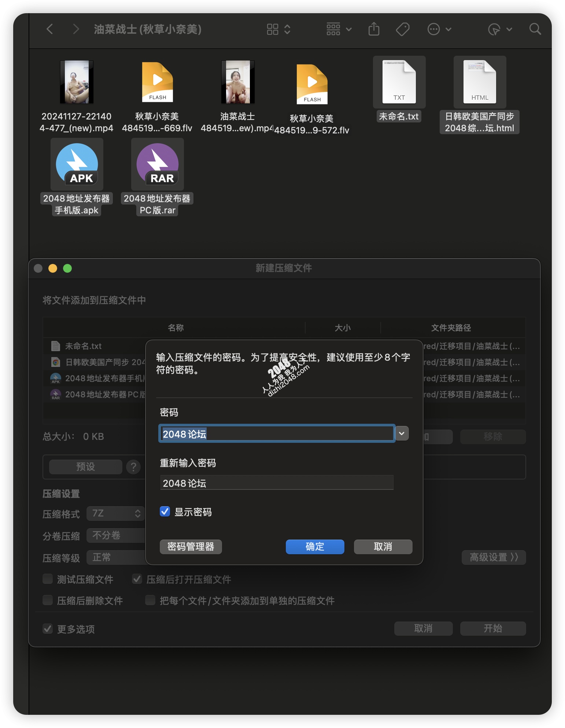Toggle the 压缩后删除文件 checkbox
Image resolution: width=565 pixels, height=728 pixels.
coord(48,600)
